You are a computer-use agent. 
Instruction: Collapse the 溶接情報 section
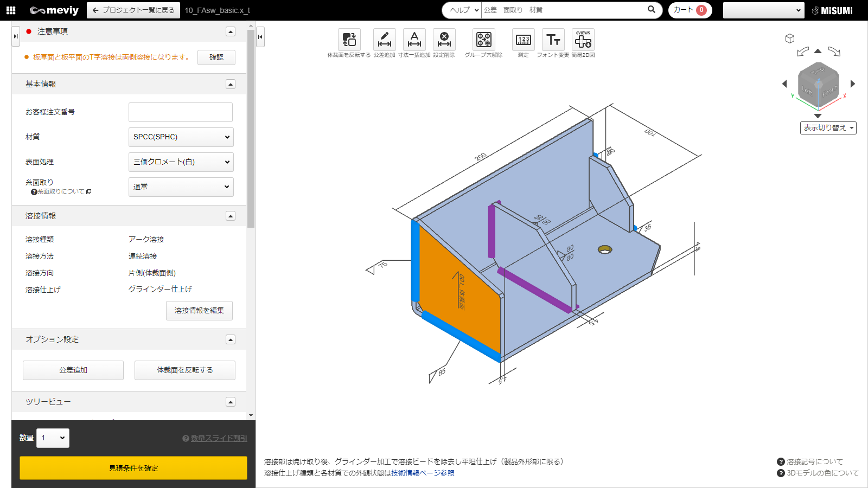pyautogui.click(x=231, y=216)
